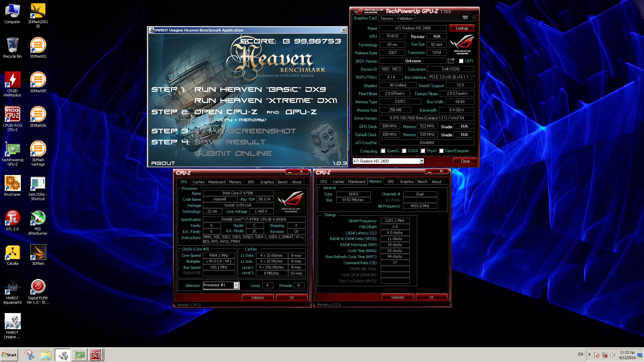644x362 pixels.
Task: Open the snipping tool taskbar icon
Action: pos(29,355)
